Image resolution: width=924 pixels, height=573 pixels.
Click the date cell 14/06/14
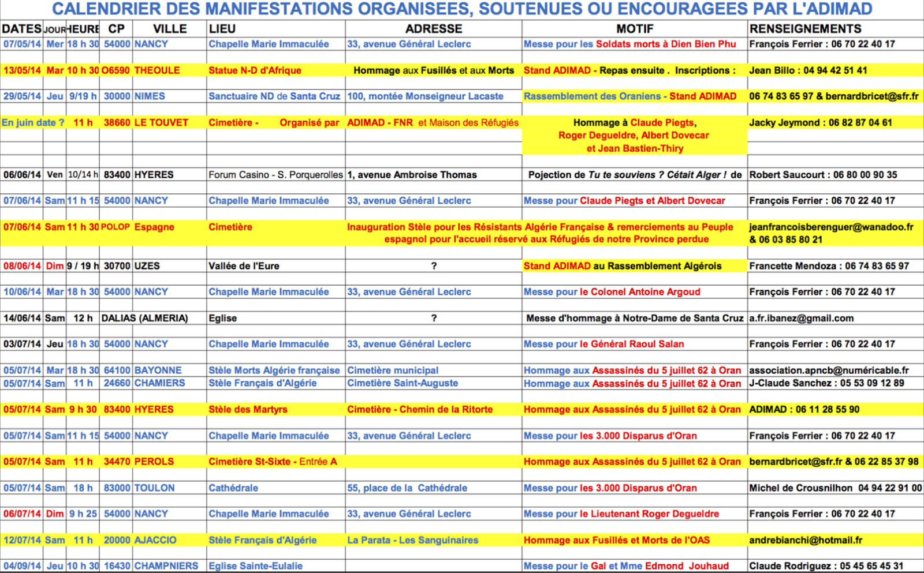click(22, 318)
